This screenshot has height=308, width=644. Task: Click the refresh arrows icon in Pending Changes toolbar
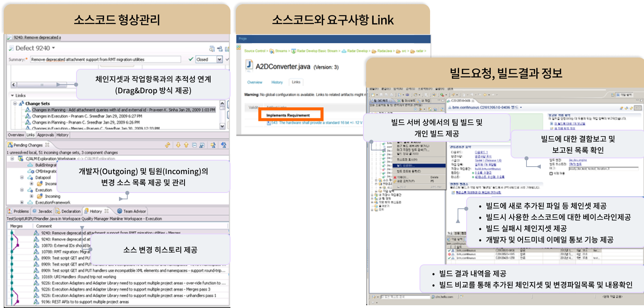click(168, 145)
